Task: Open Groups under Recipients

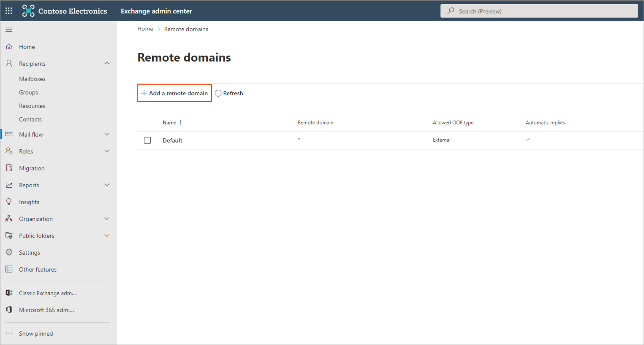Action: coord(28,92)
